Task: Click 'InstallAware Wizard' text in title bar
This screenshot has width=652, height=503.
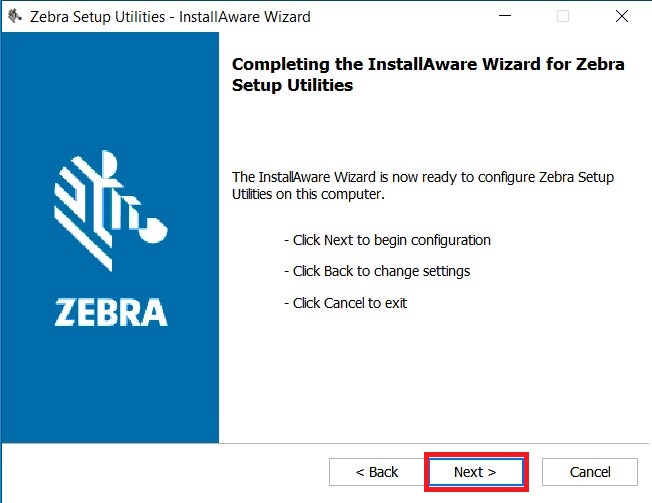Action: coord(244,17)
